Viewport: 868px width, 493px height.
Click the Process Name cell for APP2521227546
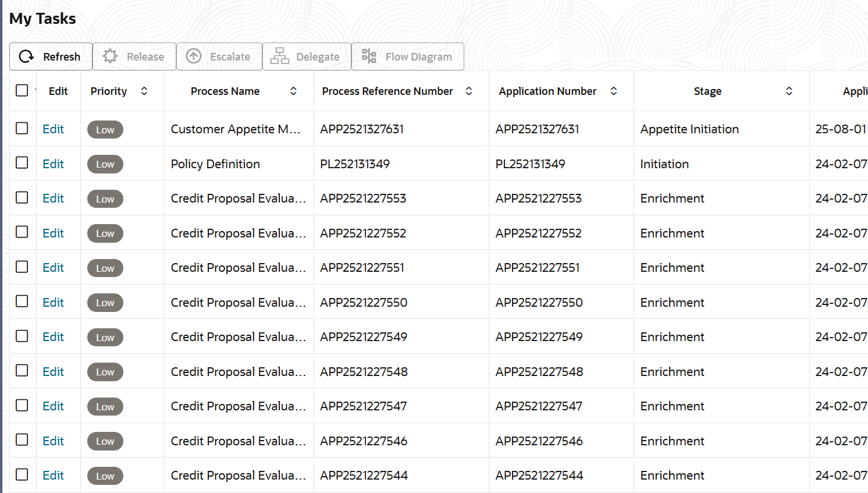click(238, 441)
